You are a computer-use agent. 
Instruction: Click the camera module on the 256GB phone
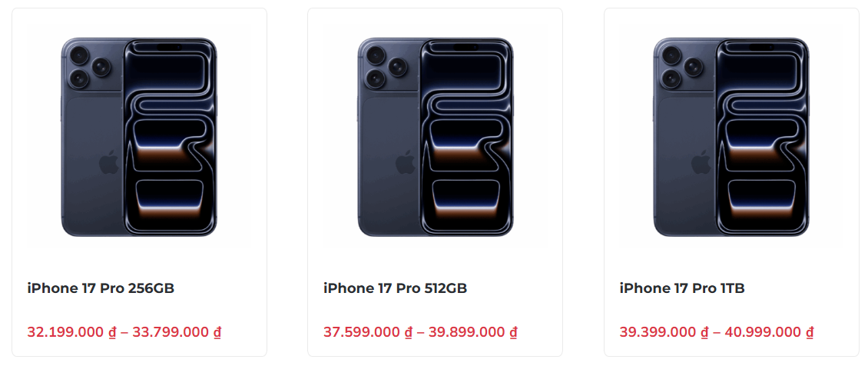click(88, 66)
